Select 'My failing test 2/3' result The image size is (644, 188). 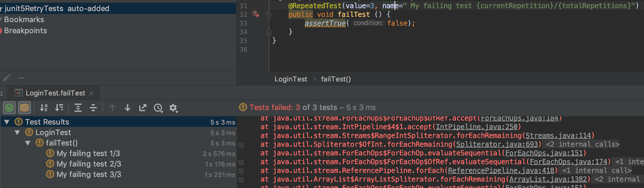click(89, 164)
